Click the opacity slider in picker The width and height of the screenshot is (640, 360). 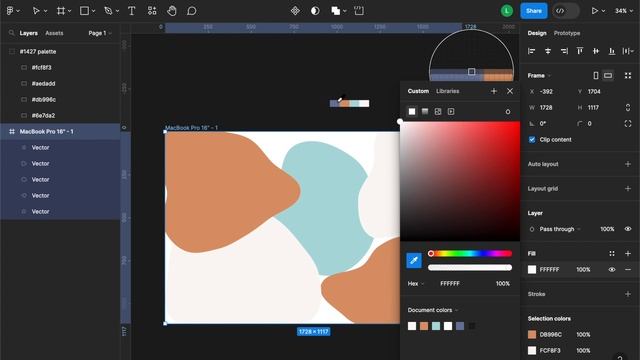tap(470, 267)
